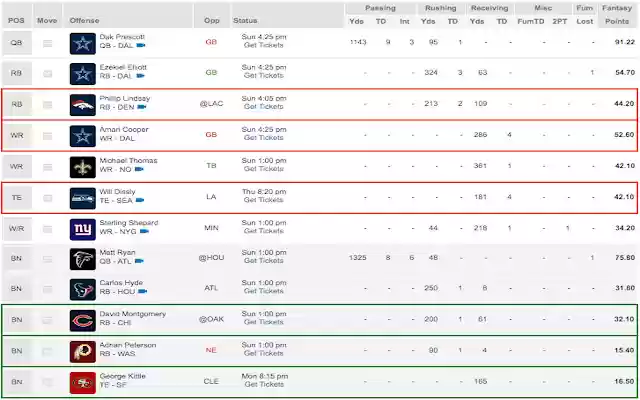Click the @HOU opponent link
Screen dimensions: 640x400
pyautogui.click(x=211, y=258)
